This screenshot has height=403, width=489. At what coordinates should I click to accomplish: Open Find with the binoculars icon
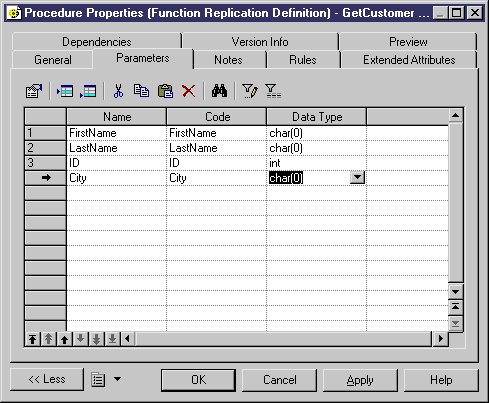(x=219, y=91)
